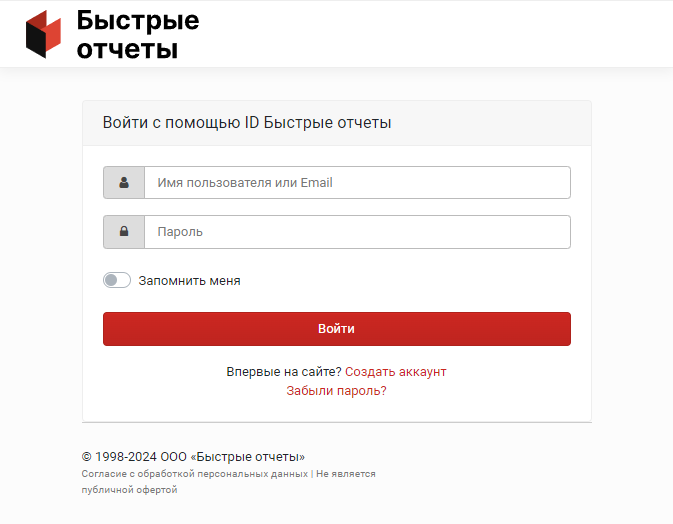Click the 'Впервые на сайте?' text
Screen dimensions: 673x524
pyautogui.click(x=284, y=372)
